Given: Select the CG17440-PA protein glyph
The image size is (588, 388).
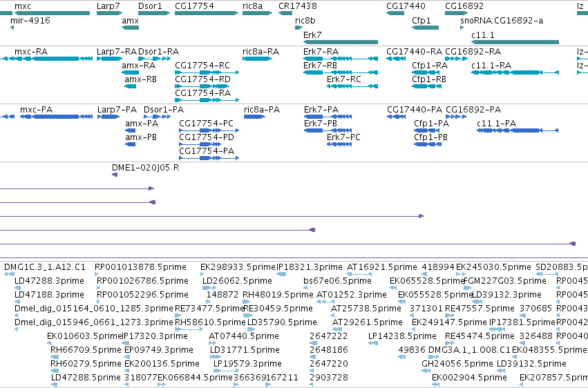Looking at the screenshot, I should tap(396, 117).
